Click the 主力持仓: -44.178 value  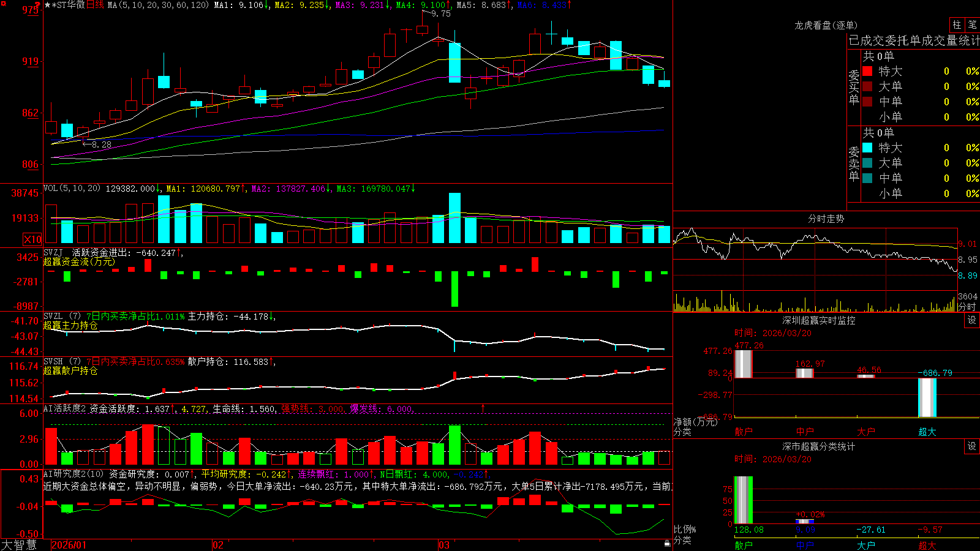pyautogui.click(x=228, y=317)
